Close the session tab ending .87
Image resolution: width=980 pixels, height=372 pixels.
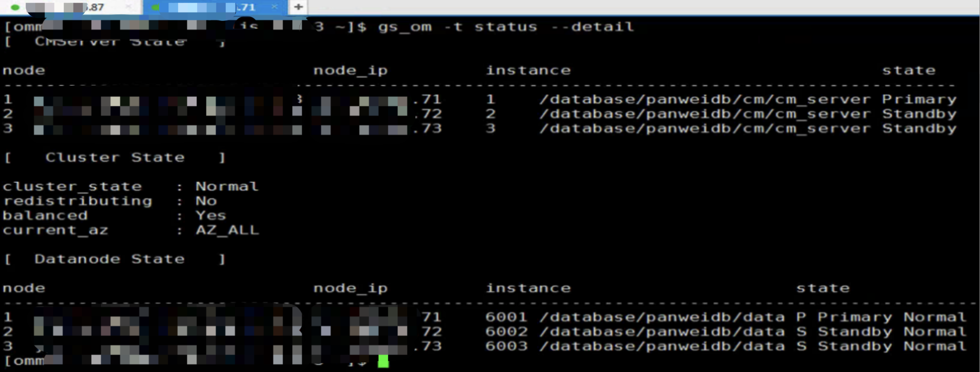pos(128,7)
